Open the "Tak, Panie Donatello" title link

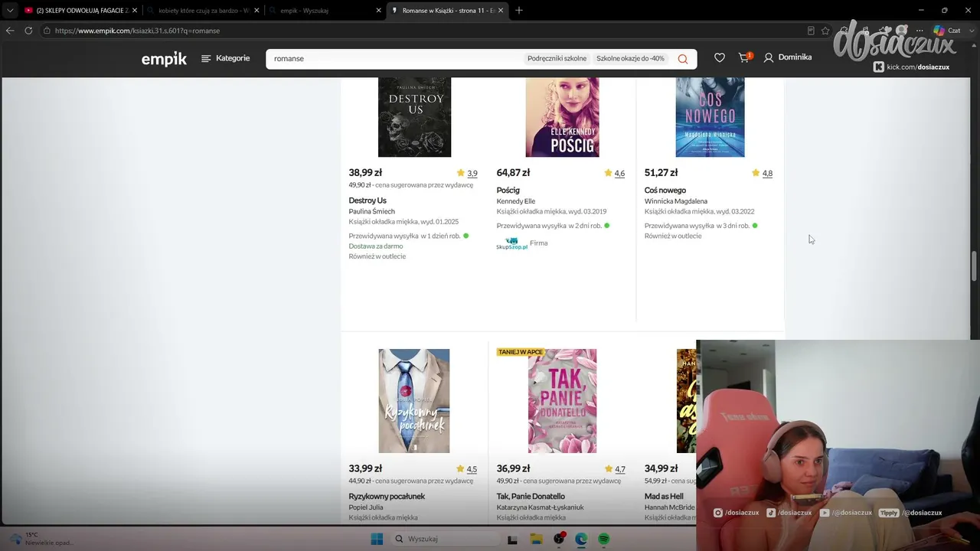tap(531, 496)
